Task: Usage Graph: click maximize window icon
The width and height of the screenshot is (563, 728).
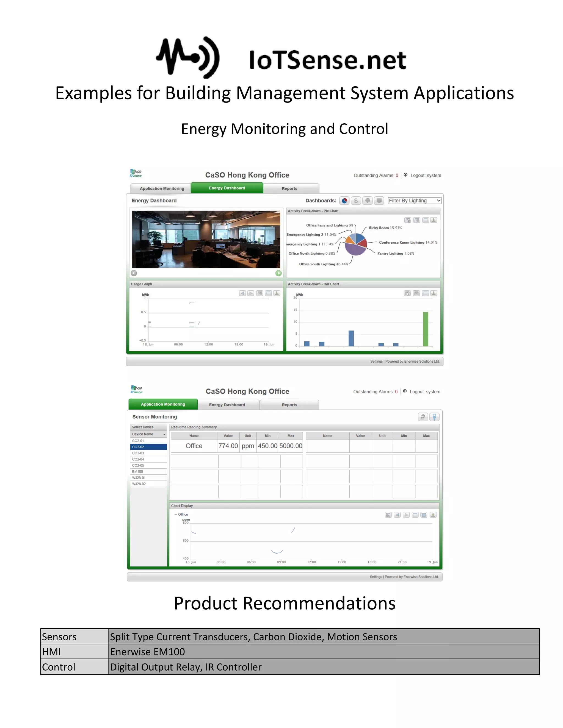Action: click(x=268, y=293)
